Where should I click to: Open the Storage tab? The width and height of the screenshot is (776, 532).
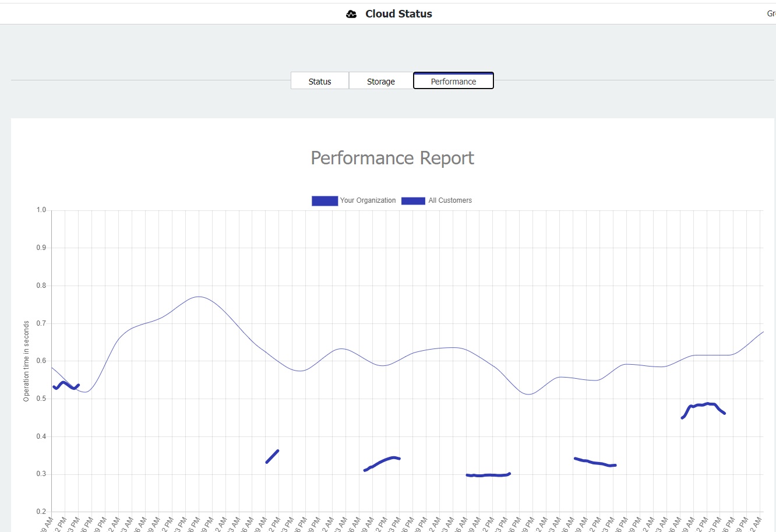click(381, 81)
